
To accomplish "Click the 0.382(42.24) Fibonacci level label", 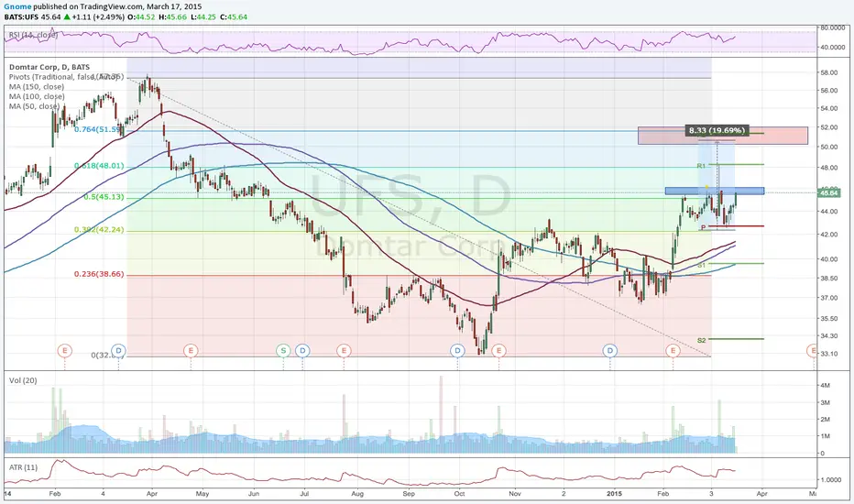I will tap(99, 230).
